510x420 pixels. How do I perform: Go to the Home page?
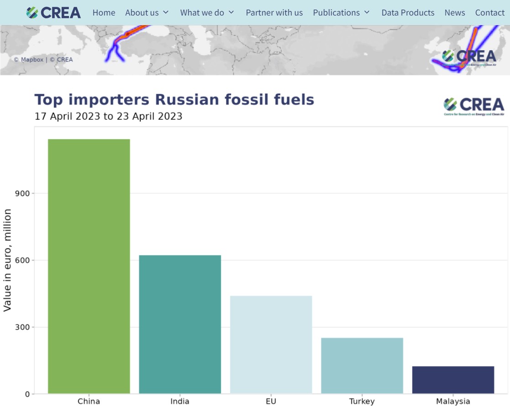tap(104, 13)
